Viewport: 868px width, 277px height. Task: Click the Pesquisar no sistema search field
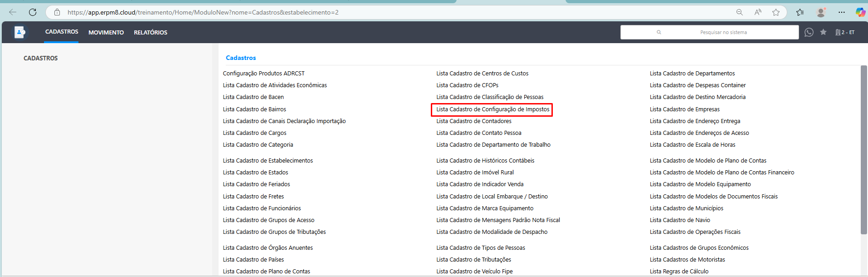point(723,32)
